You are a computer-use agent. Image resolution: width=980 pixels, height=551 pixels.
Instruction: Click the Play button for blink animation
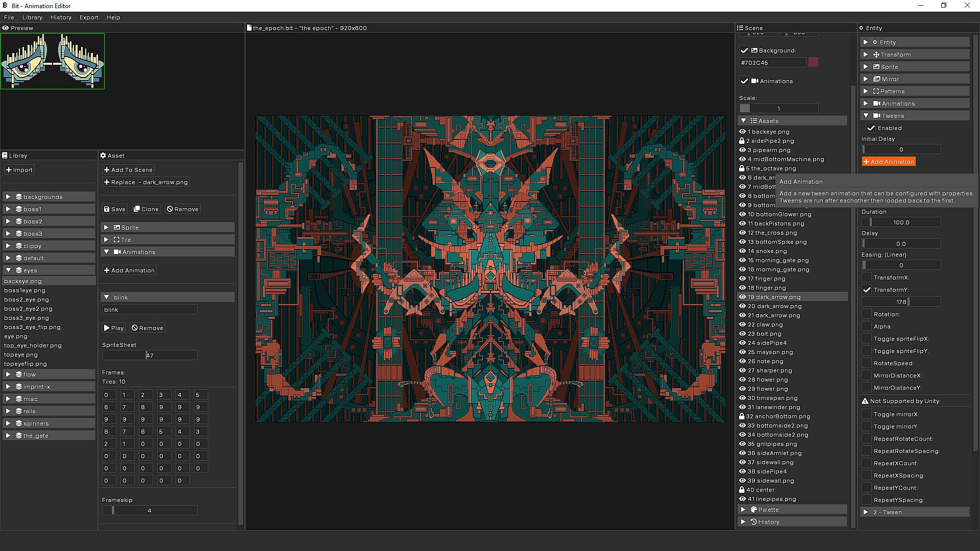pos(114,328)
